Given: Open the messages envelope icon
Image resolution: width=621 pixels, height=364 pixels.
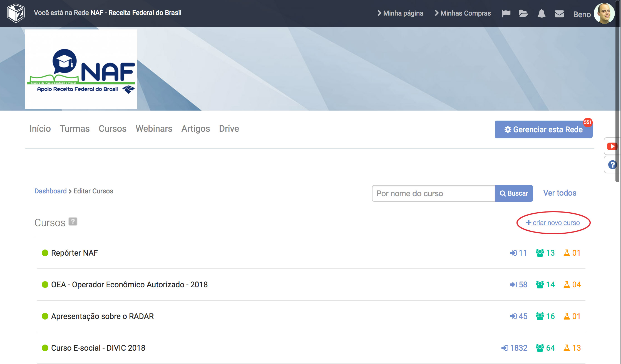Looking at the screenshot, I should [x=559, y=13].
